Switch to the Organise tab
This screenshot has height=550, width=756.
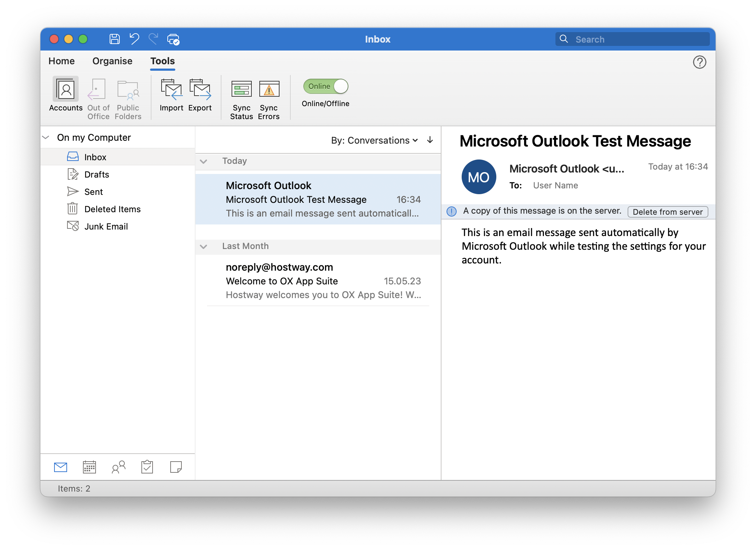point(112,61)
